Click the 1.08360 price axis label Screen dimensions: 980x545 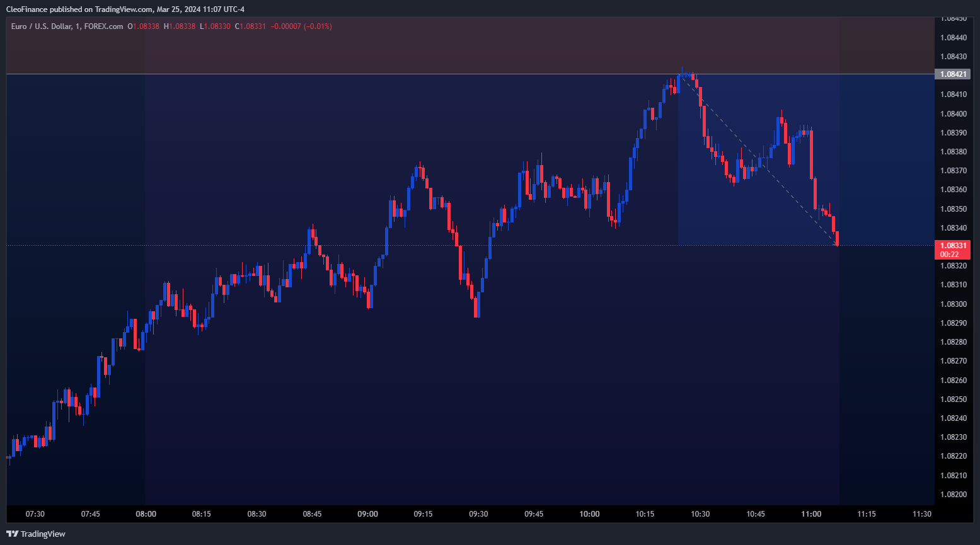click(953, 190)
